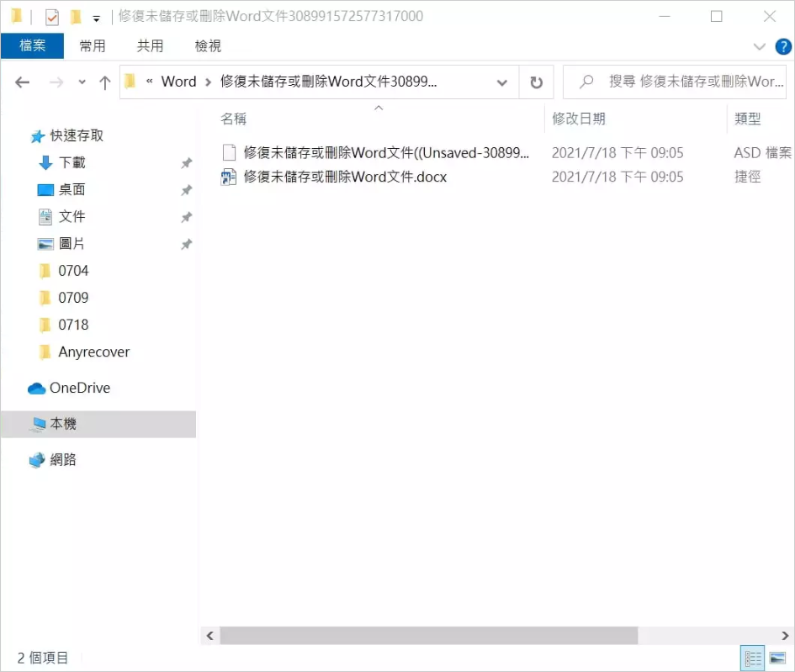Switch to the 常用 ribbon tab
Image resolution: width=795 pixels, height=672 pixels.
93,46
